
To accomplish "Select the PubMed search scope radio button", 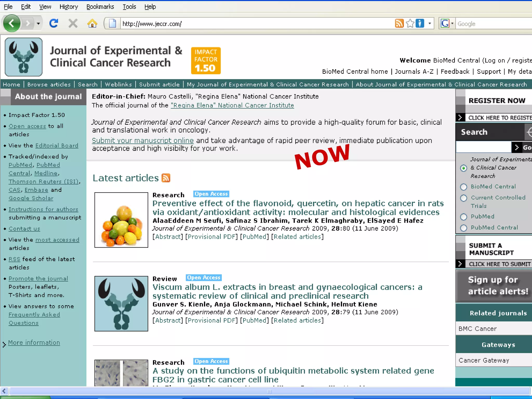I will [x=463, y=217].
